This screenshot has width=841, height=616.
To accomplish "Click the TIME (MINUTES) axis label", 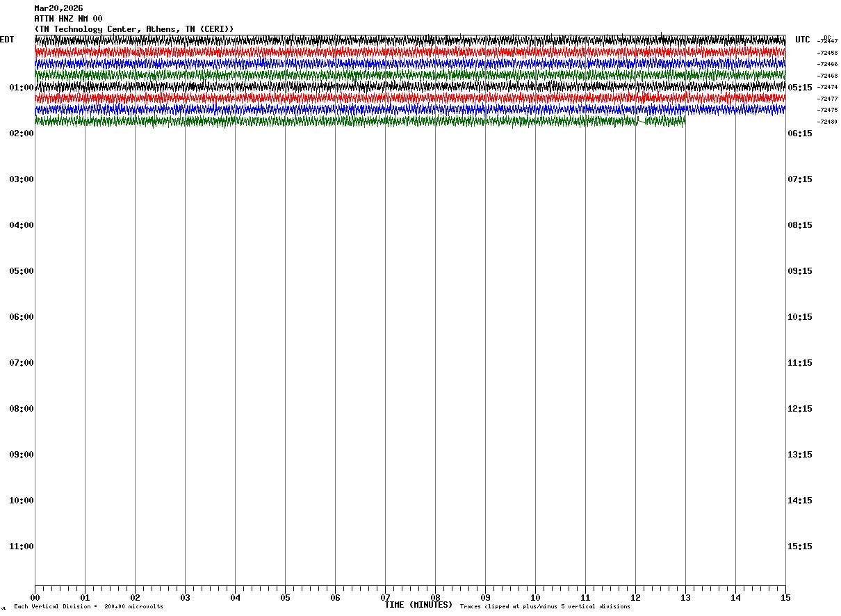I will [x=418, y=605].
